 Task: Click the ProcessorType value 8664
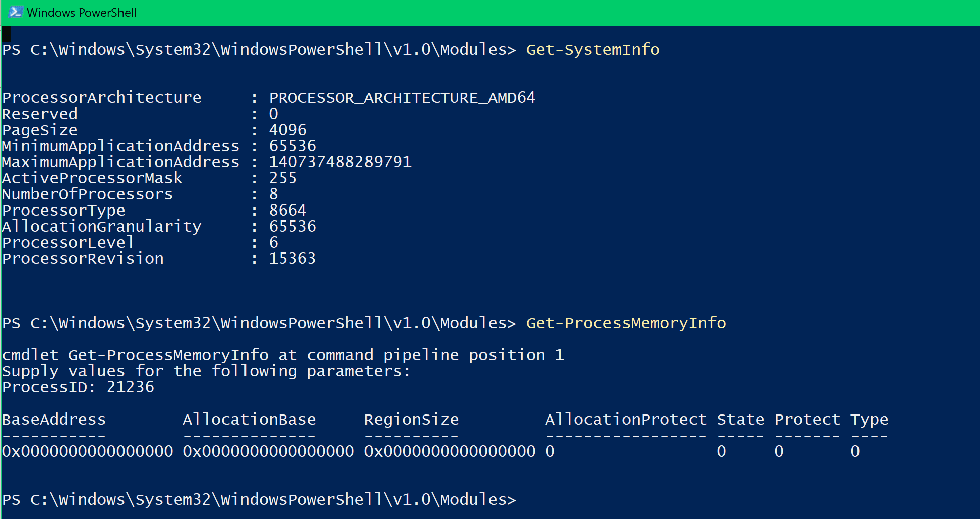tap(288, 210)
